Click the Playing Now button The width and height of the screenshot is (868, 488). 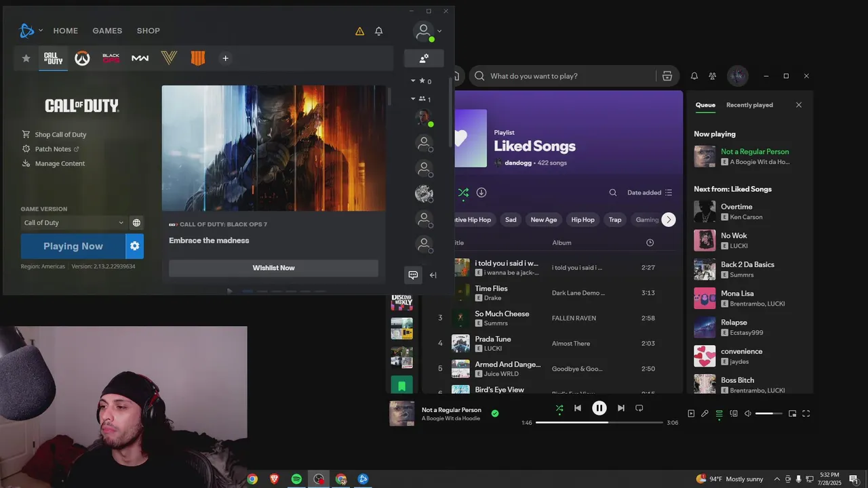coord(73,246)
